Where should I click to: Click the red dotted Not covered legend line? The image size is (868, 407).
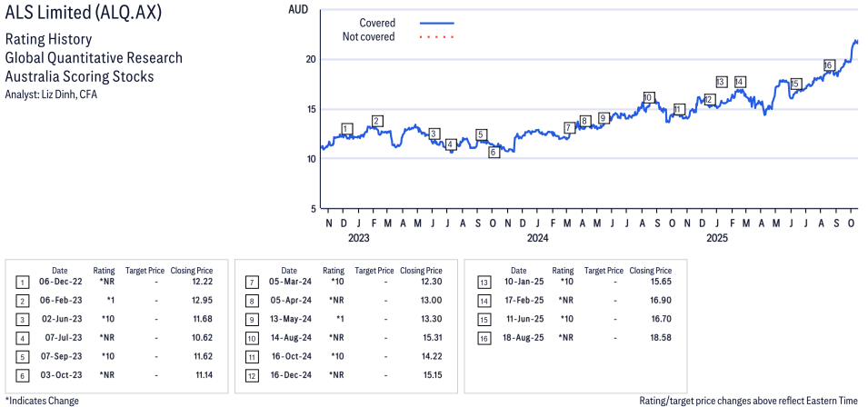point(436,37)
